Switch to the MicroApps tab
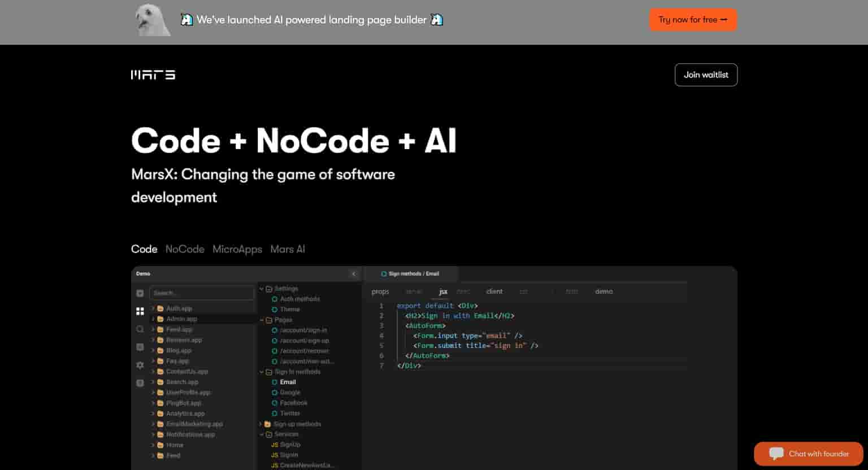Screen dimensions: 868x470 click(x=237, y=249)
